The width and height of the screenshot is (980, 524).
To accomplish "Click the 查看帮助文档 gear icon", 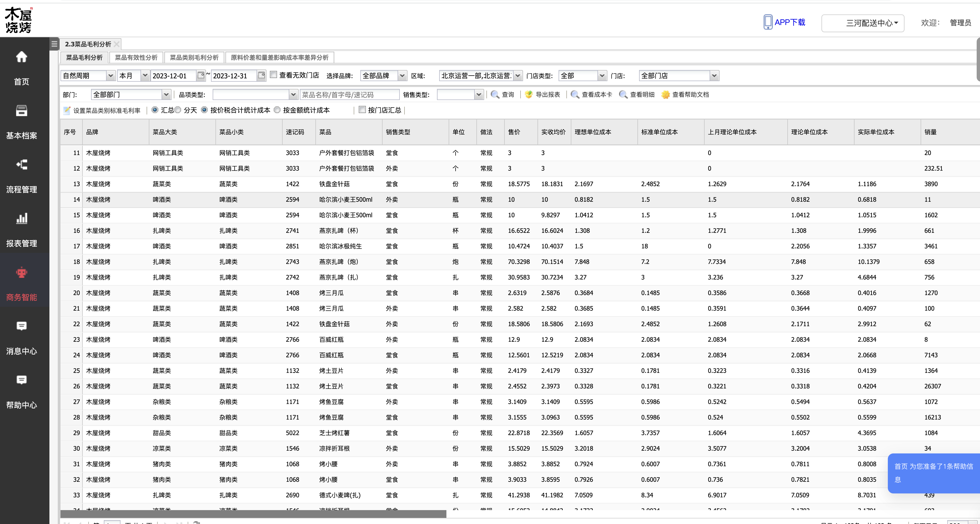I will click(x=665, y=94).
